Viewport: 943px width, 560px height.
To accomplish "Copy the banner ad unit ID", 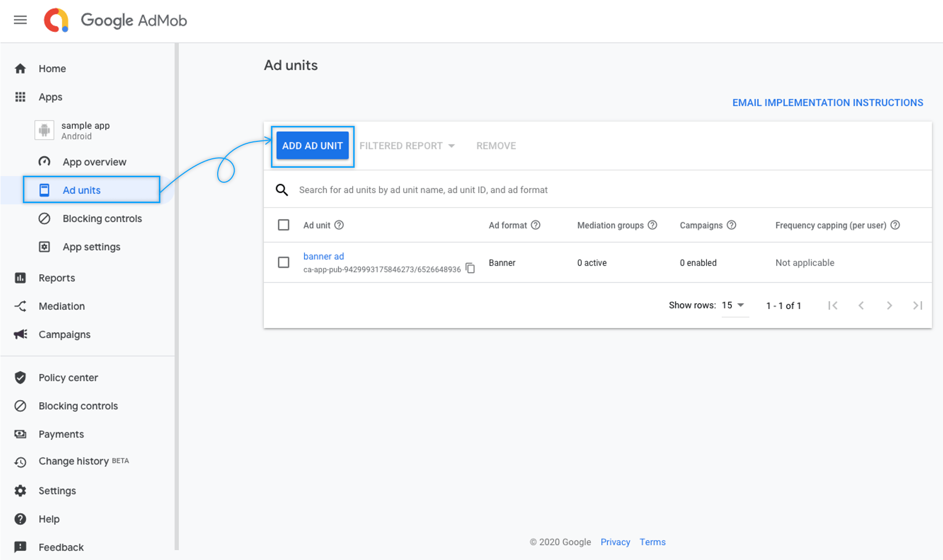I will (470, 268).
